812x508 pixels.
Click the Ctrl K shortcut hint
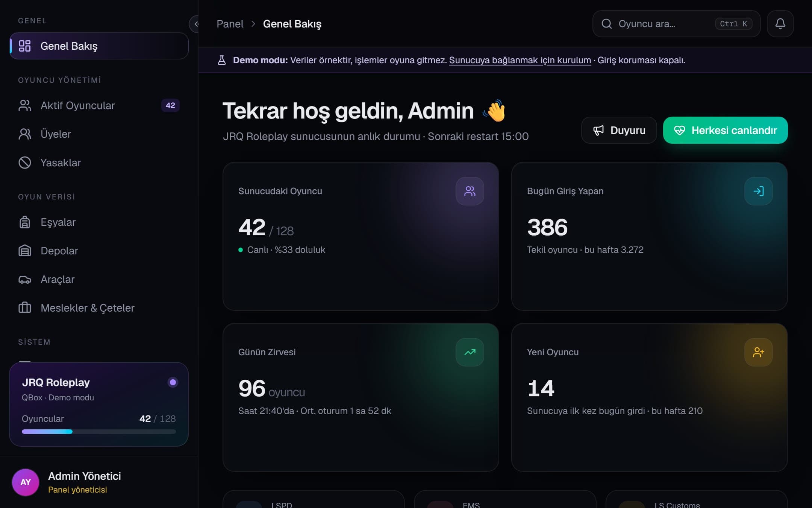pos(733,24)
